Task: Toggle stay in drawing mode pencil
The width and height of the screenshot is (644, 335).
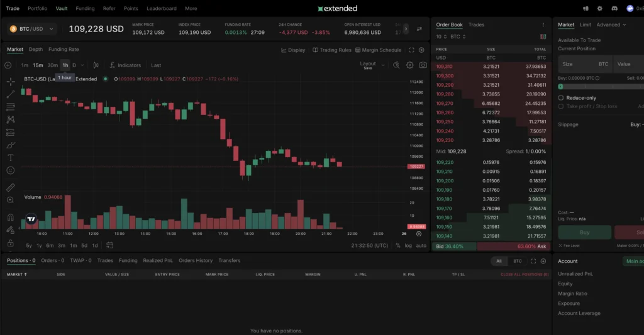Action: tap(11, 230)
